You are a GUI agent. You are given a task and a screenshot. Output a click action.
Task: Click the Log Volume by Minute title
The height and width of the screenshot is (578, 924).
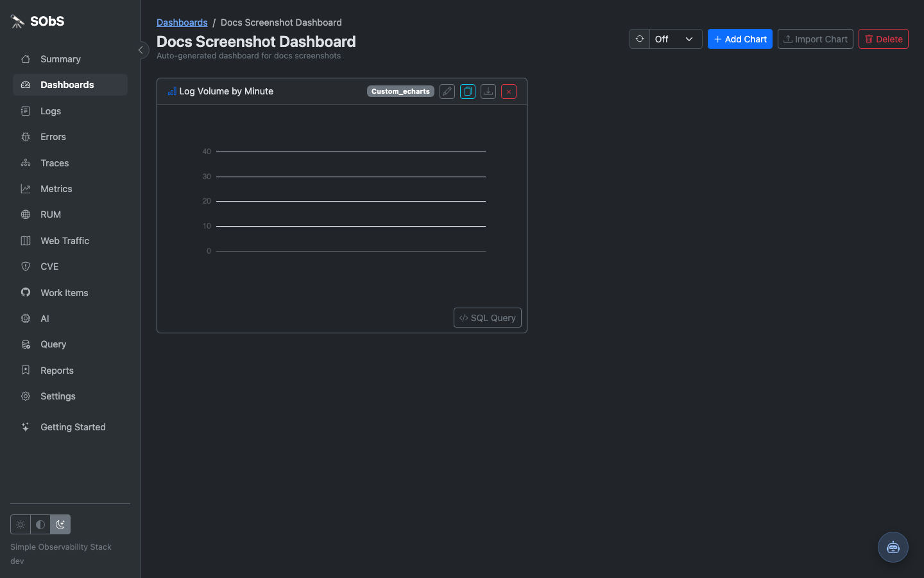tap(227, 91)
